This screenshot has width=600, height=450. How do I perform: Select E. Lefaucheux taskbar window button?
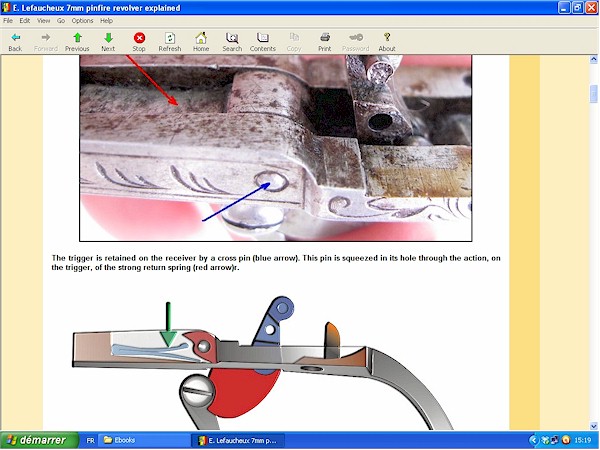(238, 440)
